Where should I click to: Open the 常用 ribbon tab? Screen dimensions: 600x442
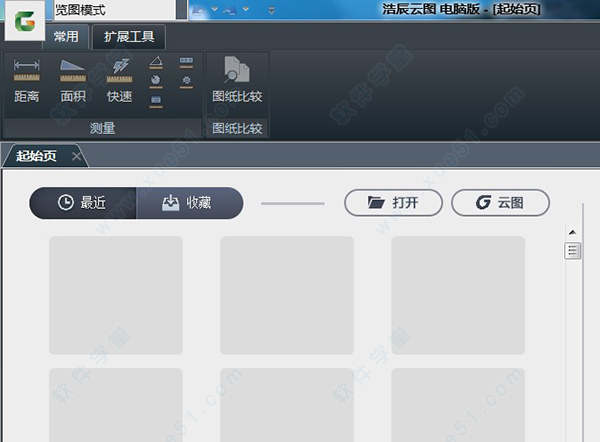tap(66, 38)
